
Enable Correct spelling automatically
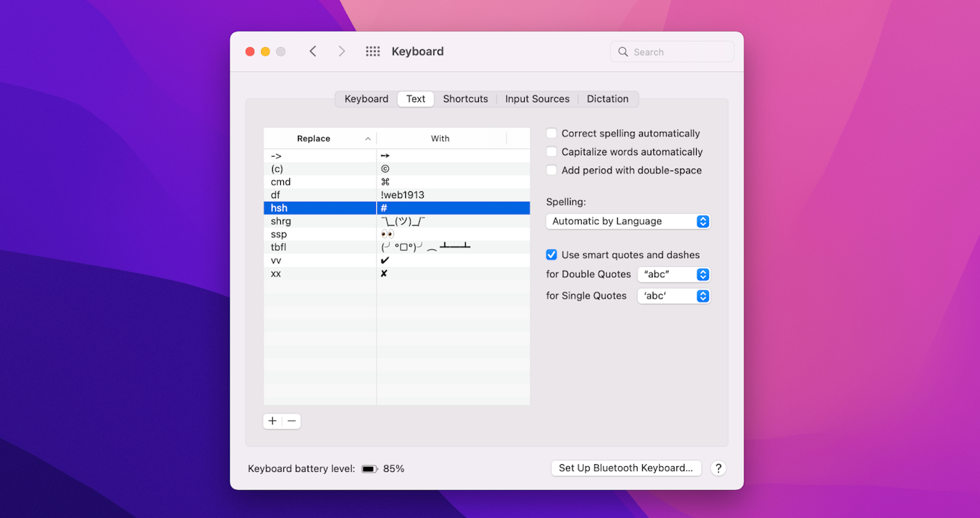click(x=552, y=133)
